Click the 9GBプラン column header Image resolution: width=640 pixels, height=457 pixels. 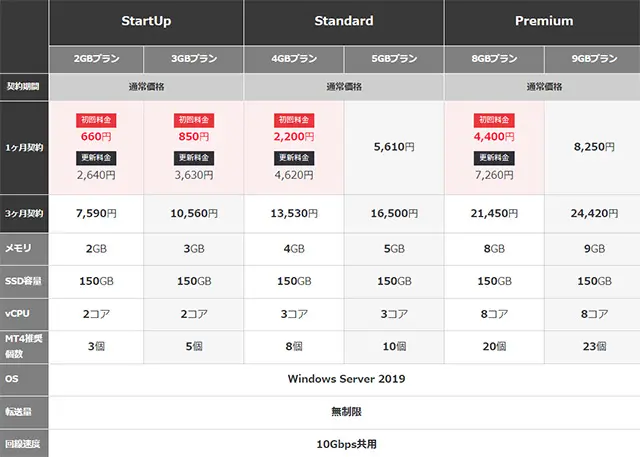pos(593,59)
